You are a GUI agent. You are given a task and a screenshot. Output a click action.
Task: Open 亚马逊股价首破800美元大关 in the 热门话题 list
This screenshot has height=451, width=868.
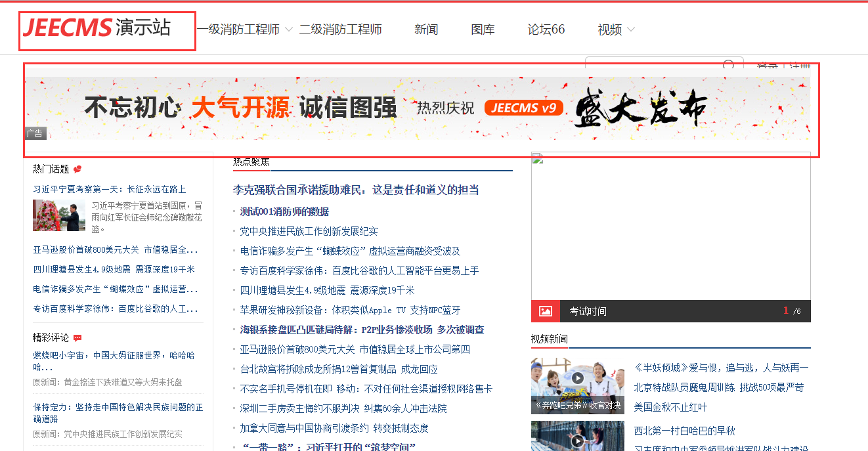pos(116,249)
